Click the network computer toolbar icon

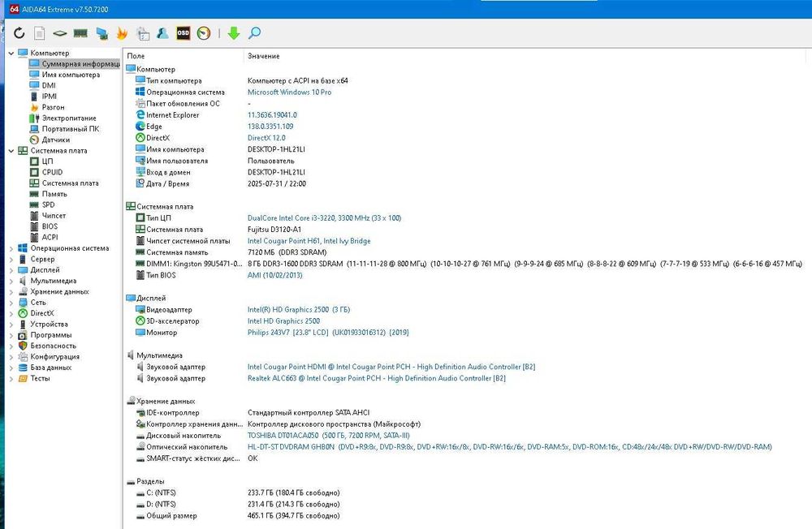pyautogui.click(x=101, y=33)
